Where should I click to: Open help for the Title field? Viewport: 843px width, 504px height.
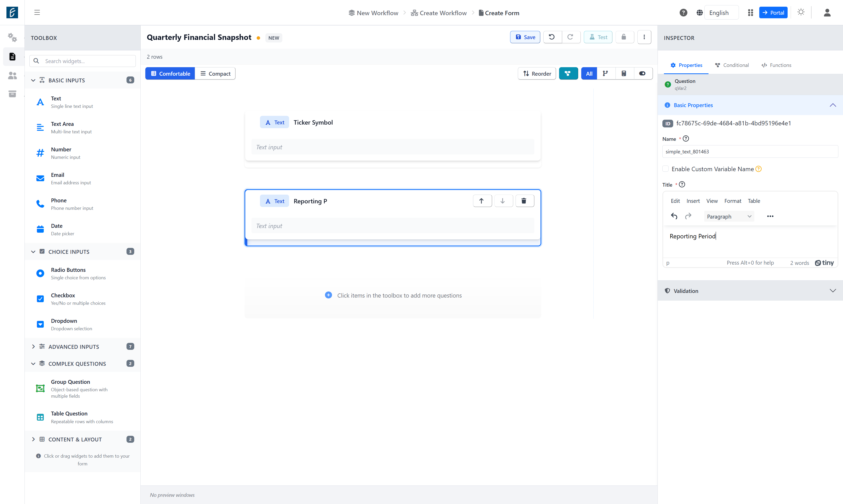[682, 184]
